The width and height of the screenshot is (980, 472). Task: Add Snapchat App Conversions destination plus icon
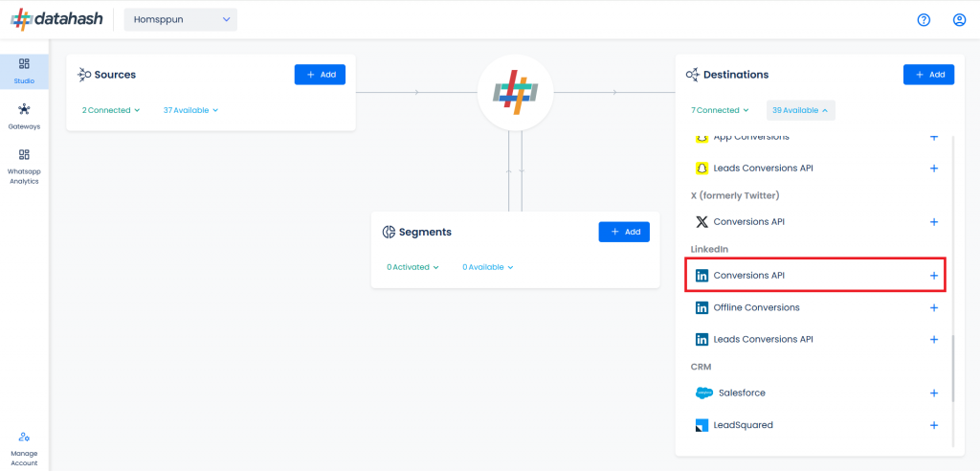(934, 136)
